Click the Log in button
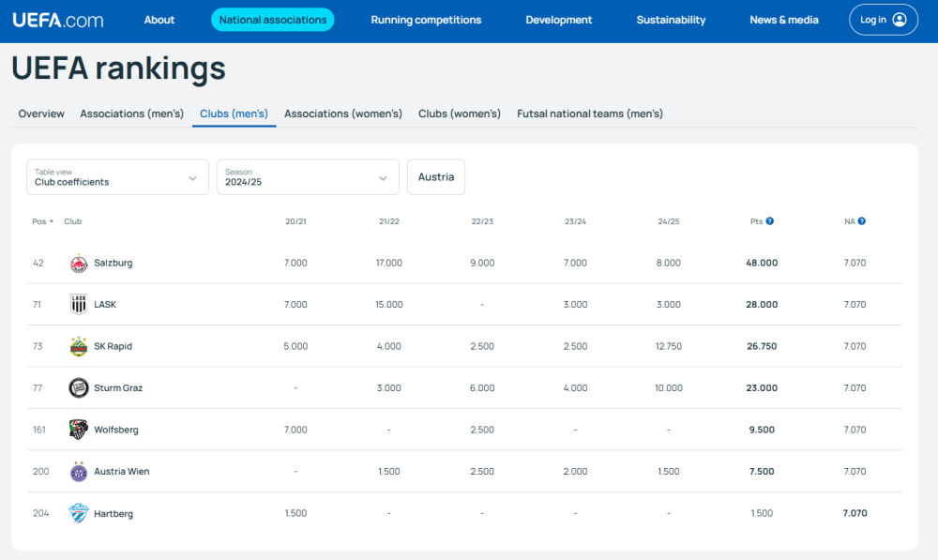Image resolution: width=938 pixels, height=560 pixels. coord(884,20)
